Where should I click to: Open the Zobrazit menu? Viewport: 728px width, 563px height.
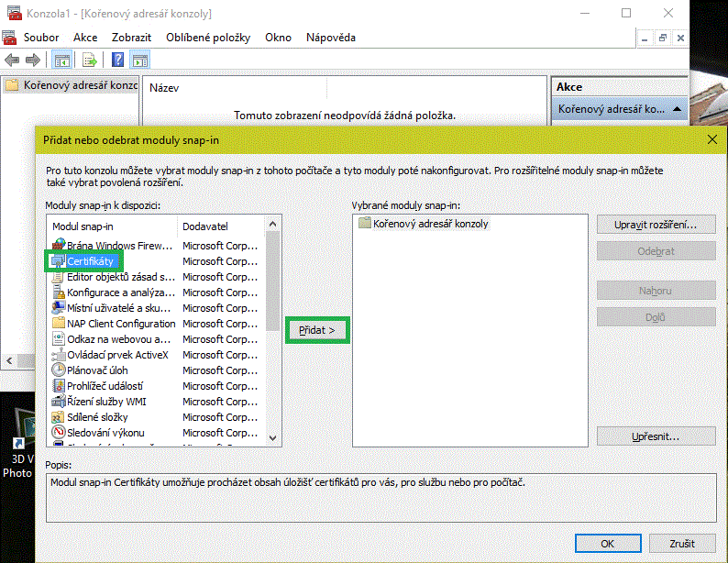tap(131, 38)
